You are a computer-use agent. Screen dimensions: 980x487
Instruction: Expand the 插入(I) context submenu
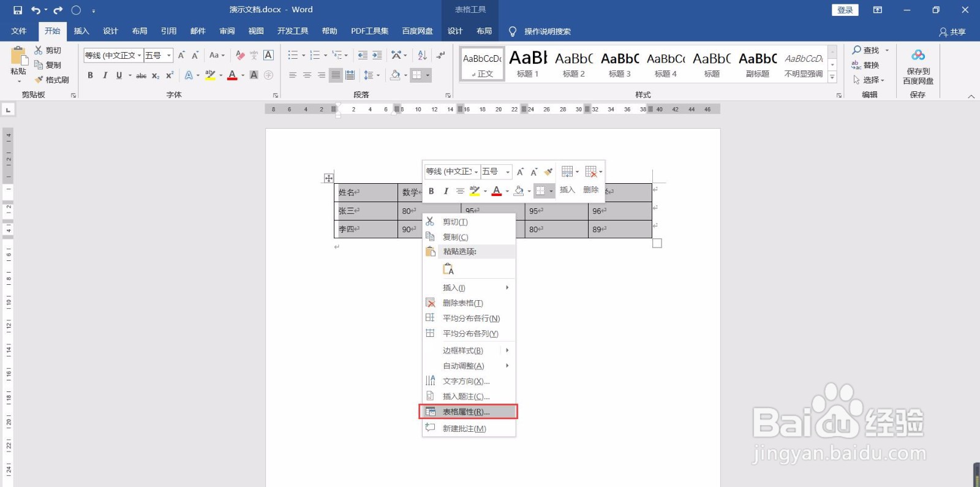click(x=469, y=287)
